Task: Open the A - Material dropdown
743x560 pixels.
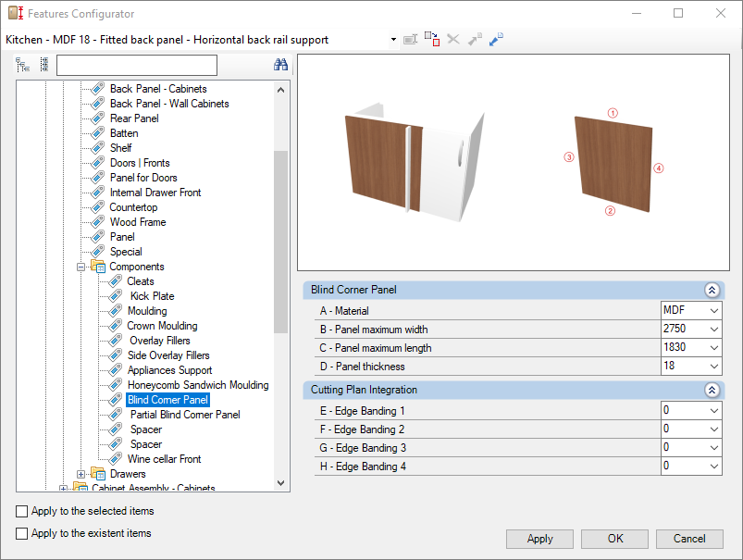Action: (x=714, y=311)
